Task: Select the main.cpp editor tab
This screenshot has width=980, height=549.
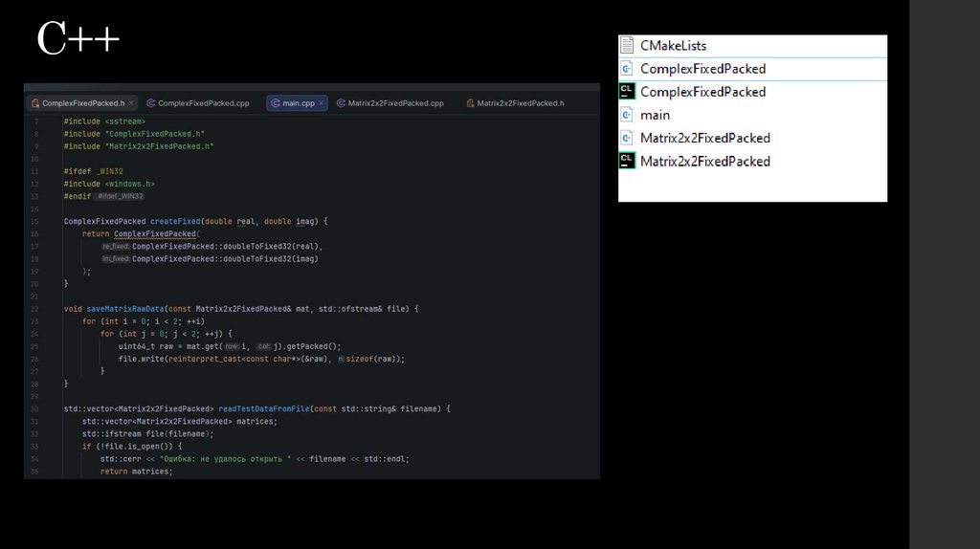Action: coord(298,103)
